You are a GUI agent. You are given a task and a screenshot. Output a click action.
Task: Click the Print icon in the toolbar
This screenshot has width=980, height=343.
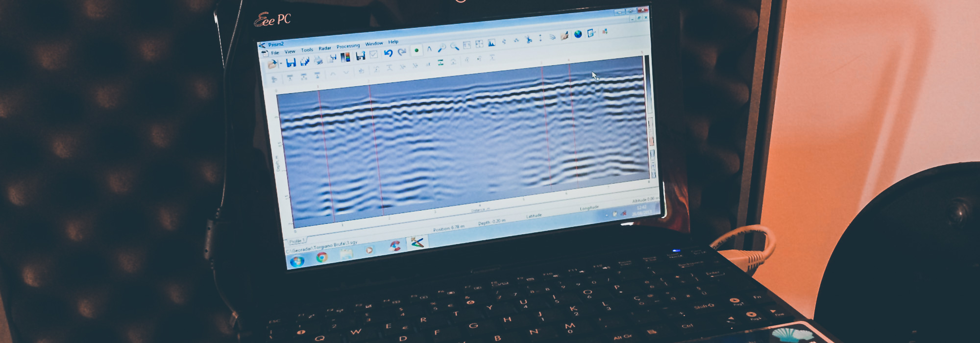tap(318, 60)
